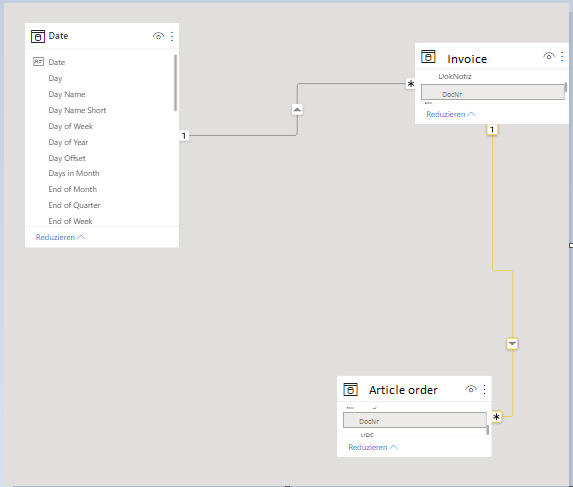Click the Date table title
The height and width of the screenshot is (487, 573).
pos(58,36)
